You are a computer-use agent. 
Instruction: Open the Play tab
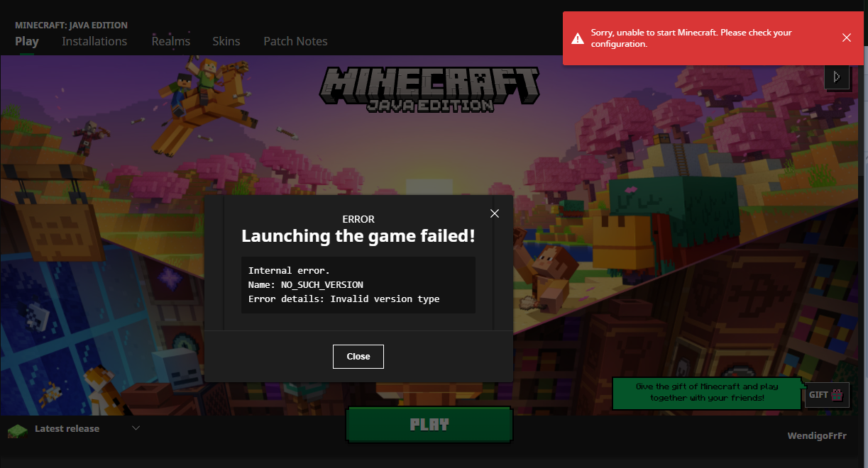pos(27,41)
